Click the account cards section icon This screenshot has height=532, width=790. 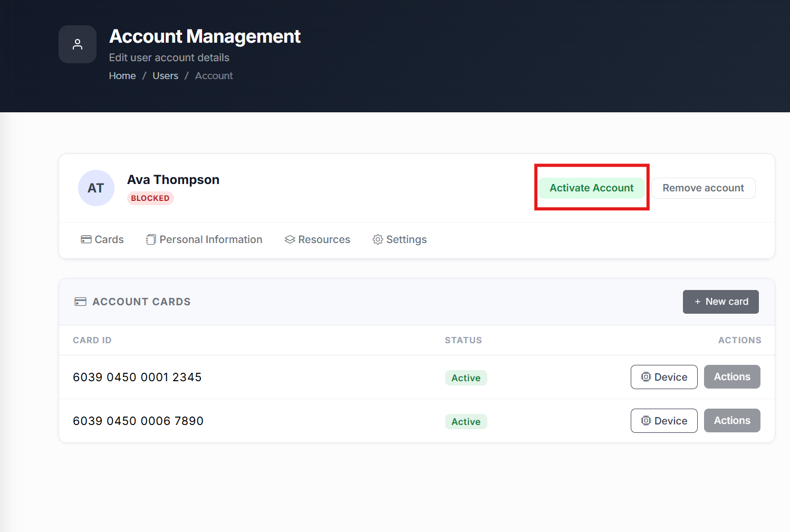click(80, 302)
